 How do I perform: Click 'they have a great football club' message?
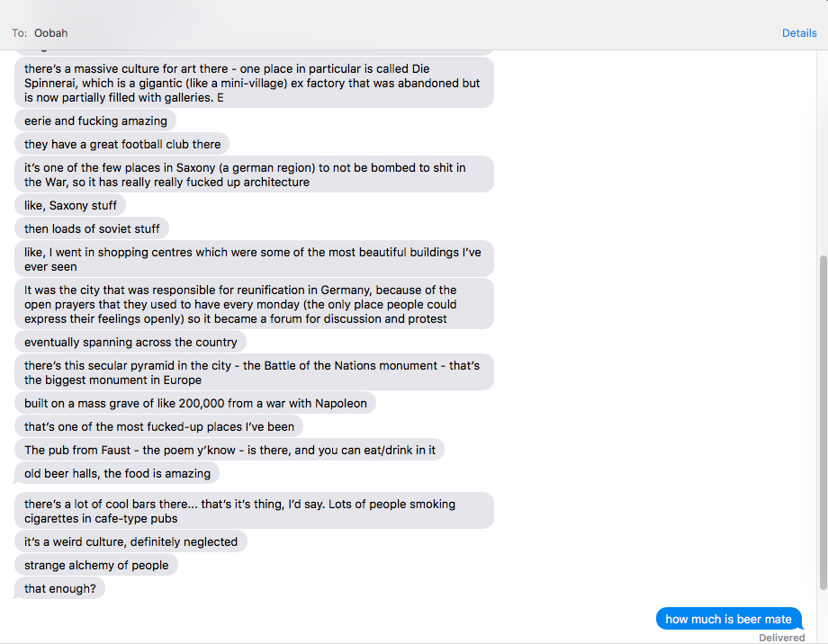coord(122,144)
